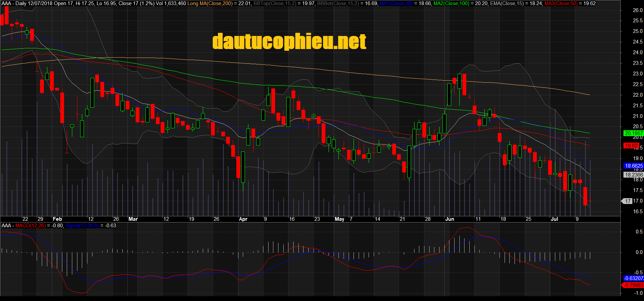The height and width of the screenshot is (301, 644).
Task: Click the Jun label on date axis
Action: pyautogui.click(x=449, y=219)
